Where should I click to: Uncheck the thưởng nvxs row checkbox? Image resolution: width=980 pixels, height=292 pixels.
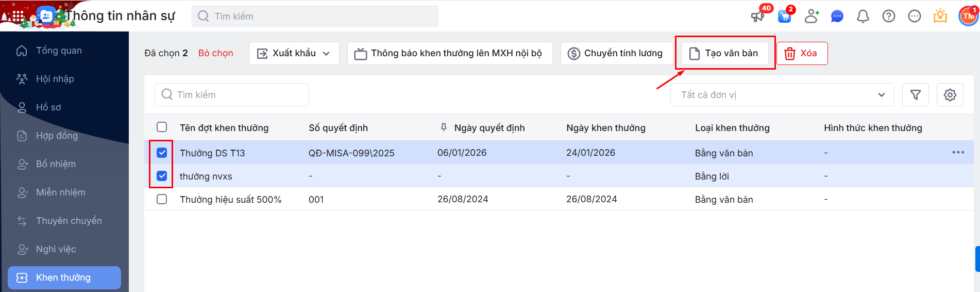coord(162,176)
